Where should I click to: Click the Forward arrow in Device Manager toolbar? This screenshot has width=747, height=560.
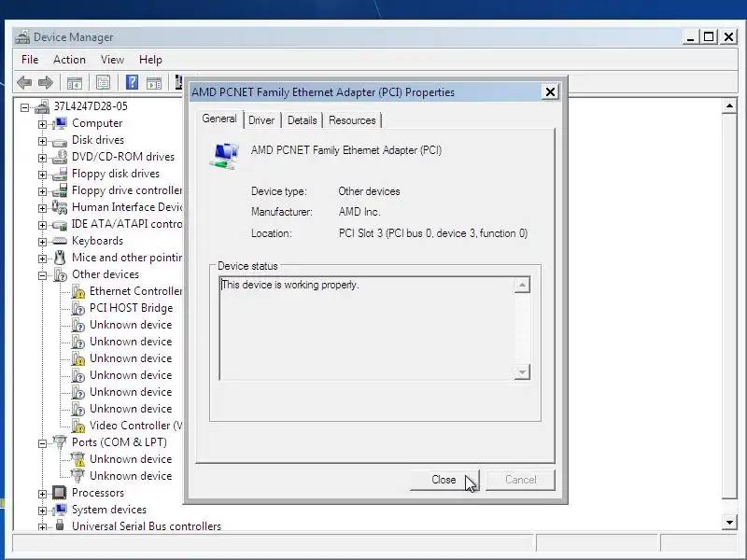pyautogui.click(x=46, y=83)
